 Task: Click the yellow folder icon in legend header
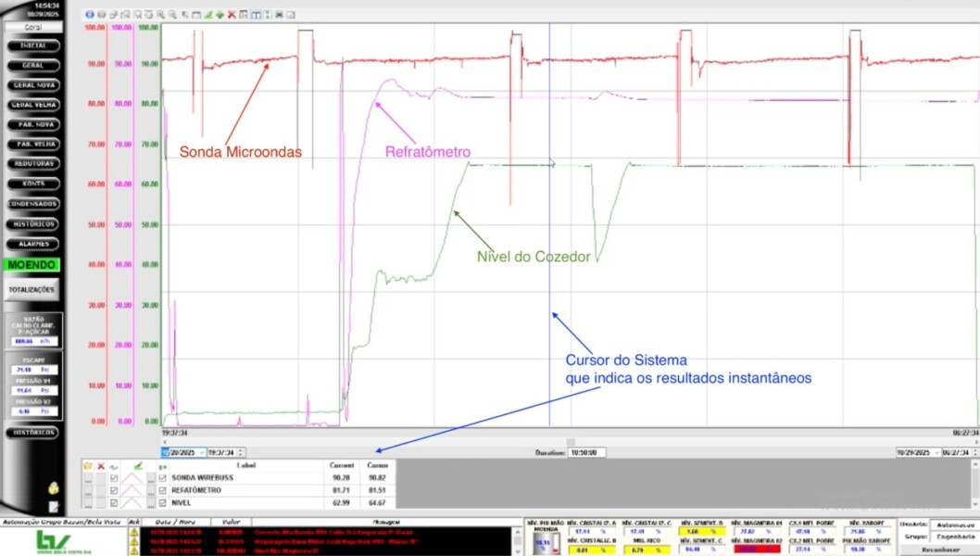pos(87,465)
